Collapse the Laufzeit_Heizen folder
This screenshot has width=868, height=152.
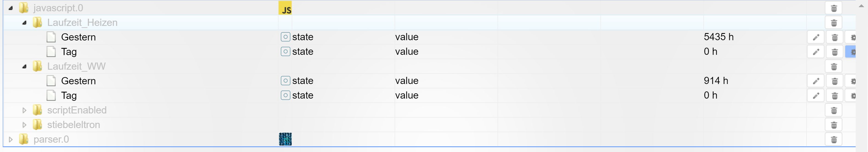[24, 23]
